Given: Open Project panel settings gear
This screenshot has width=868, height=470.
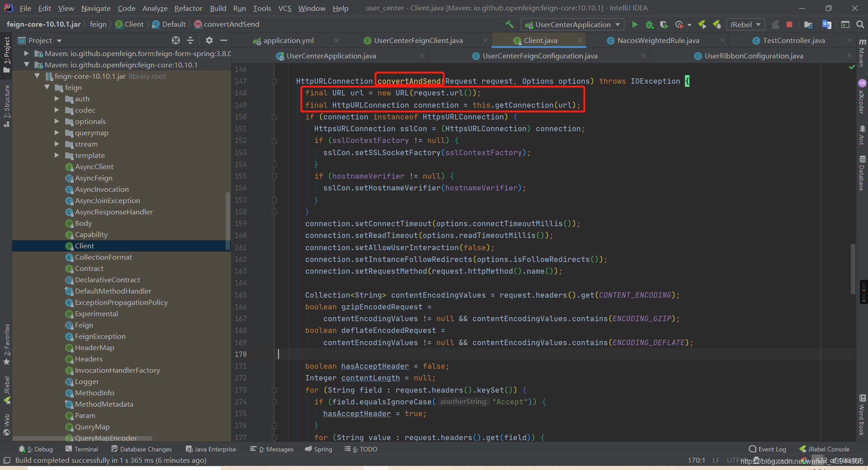Looking at the screenshot, I should coord(209,40).
